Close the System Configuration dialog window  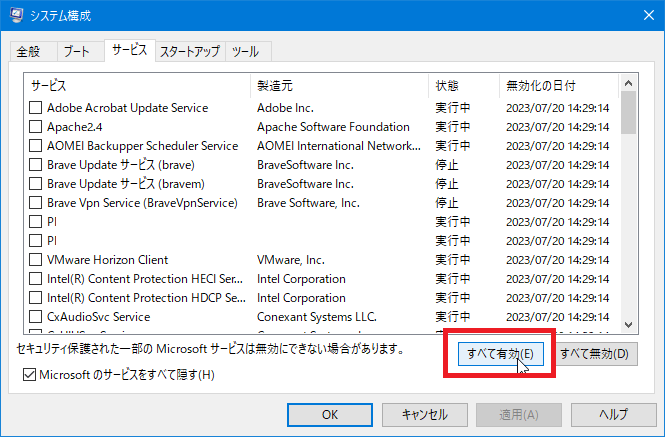click(x=641, y=16)
